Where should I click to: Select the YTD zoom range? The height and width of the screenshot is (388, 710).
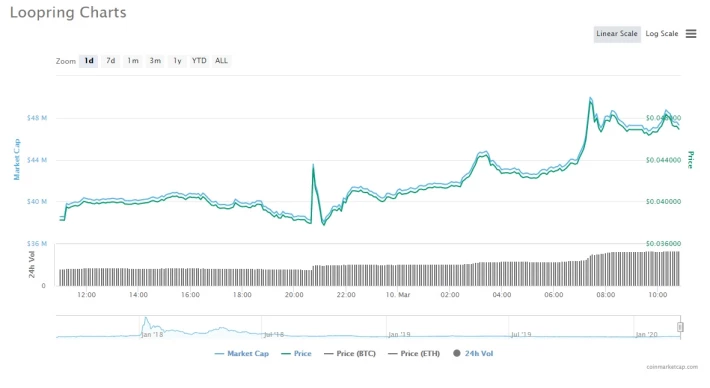(199, 61)
